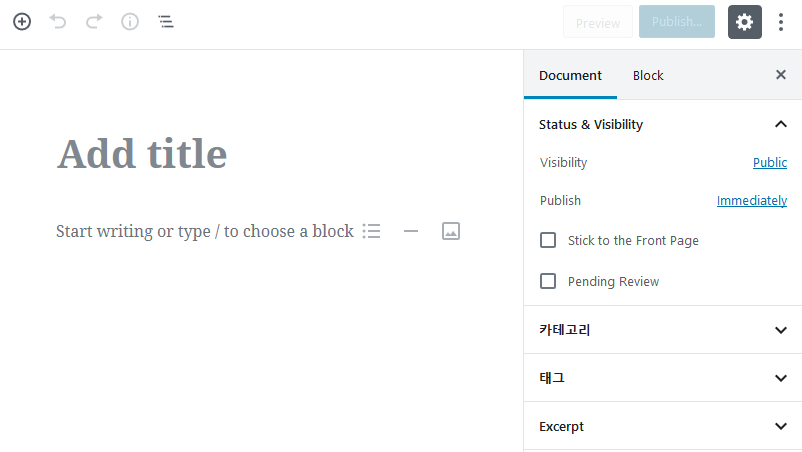This screenshot has height=452, width=802.
Task: Select the Document tab
Action: (570, 75)
